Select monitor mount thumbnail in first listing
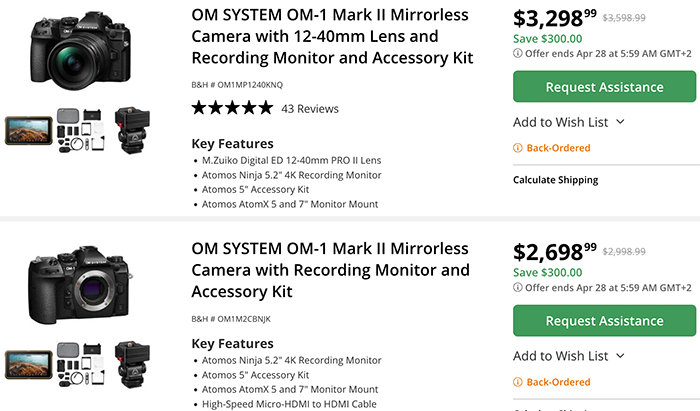Screen dimensions: 700x411 click(131, 130)
